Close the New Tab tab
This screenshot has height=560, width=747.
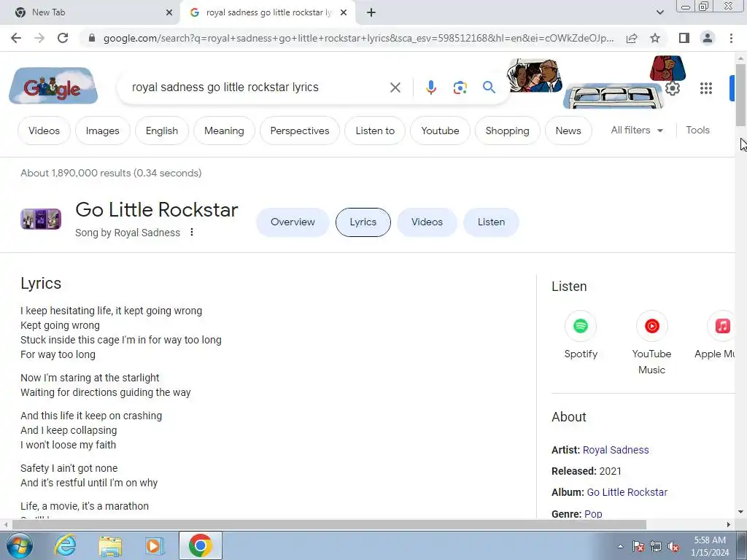(169, 12)
